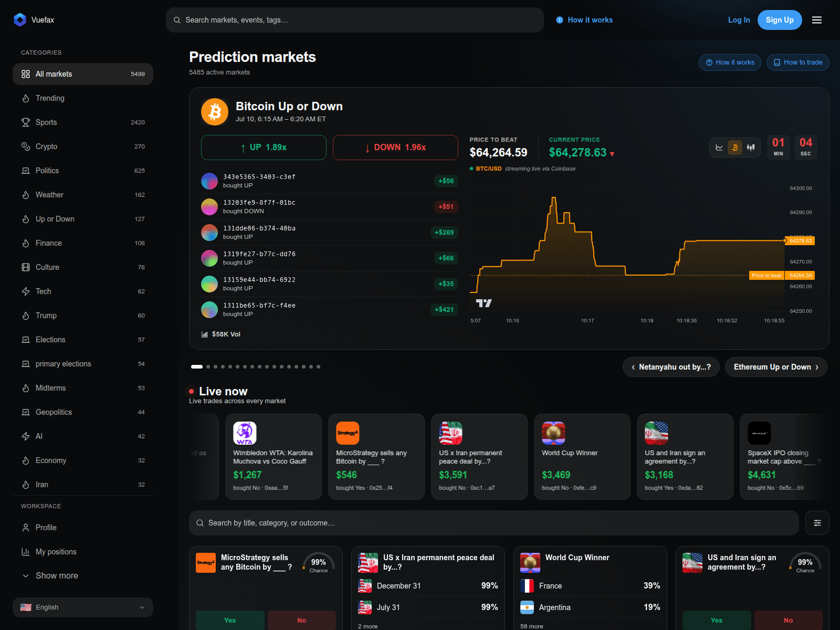Click the Vuefax logo icon
840x630 pixels.
coord(20,20)
